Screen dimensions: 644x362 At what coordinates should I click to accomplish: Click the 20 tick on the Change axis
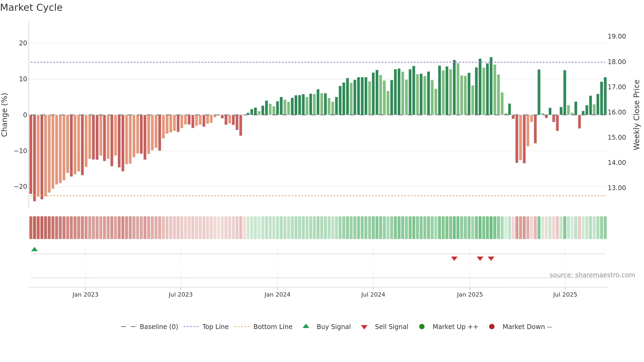pos(23,43)
